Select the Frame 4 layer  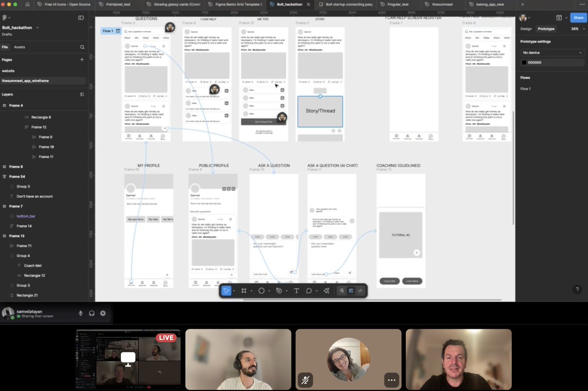[16, 105]
